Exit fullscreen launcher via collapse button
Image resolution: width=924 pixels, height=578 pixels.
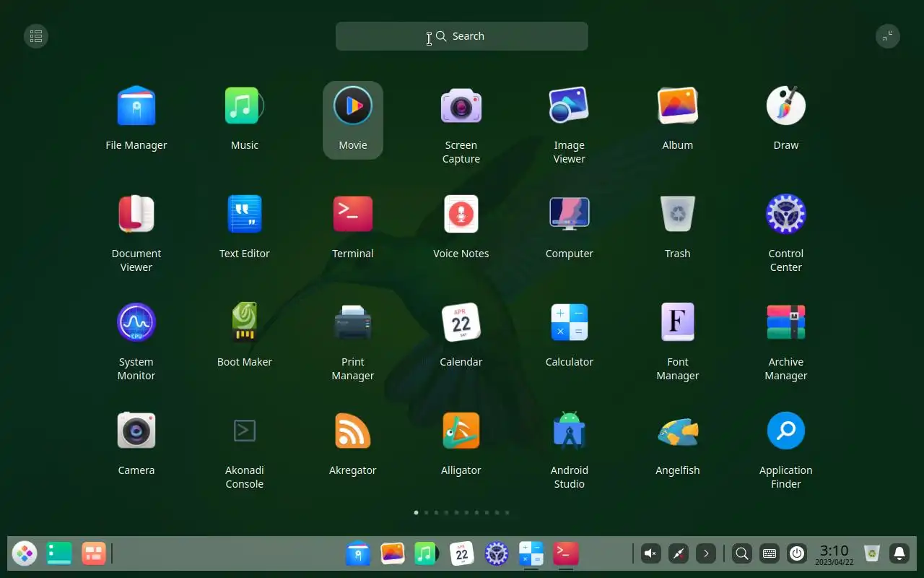[888, 36]
